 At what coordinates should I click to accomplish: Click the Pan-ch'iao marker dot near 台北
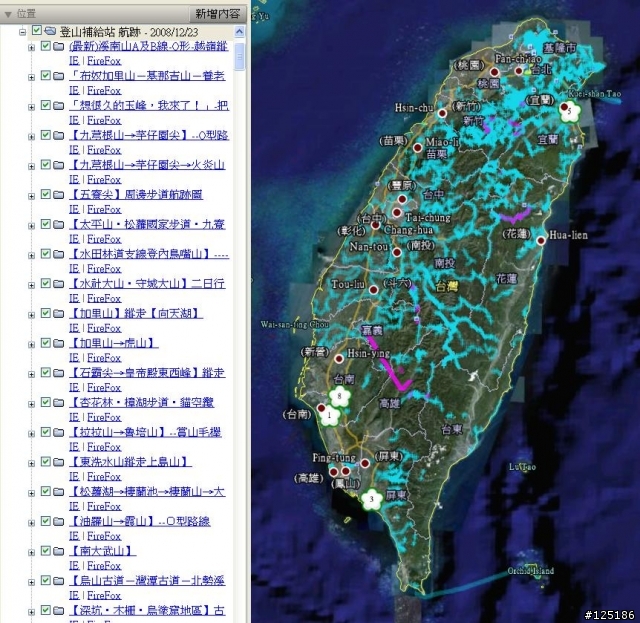tap(518, 71)
